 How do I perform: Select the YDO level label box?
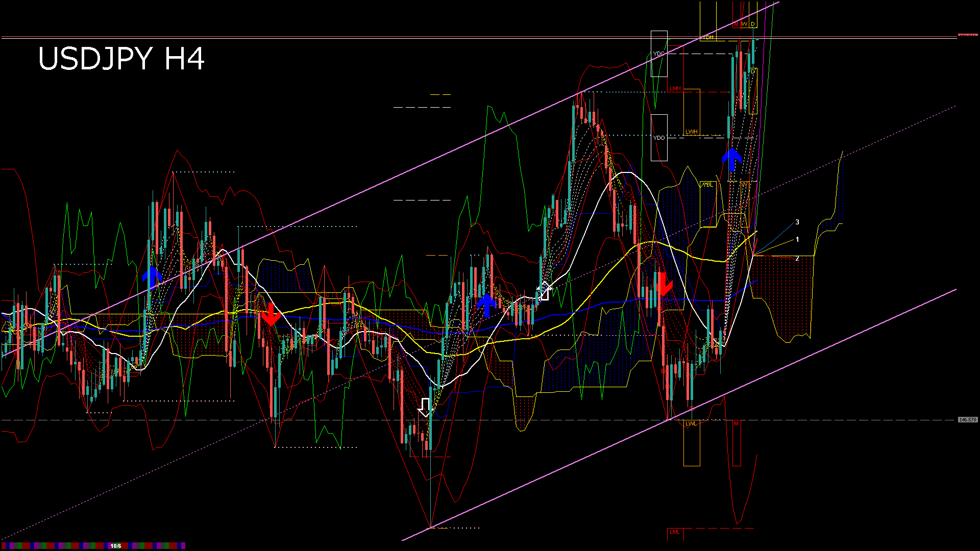pos(659,138)
